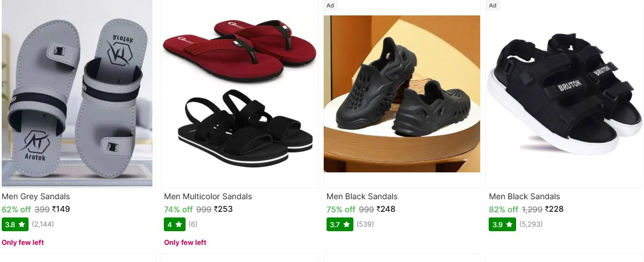The height and width of the screenshot is (262, 644).
Task: Open Men Black Sandals title priced ₹228
Action: point(525,197)
